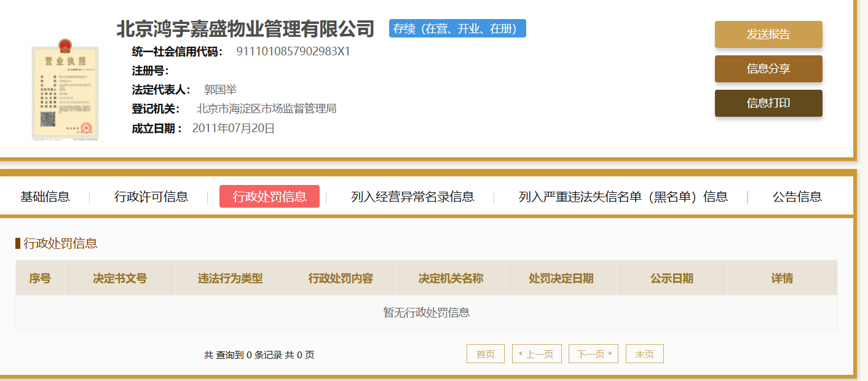The image size is (868, 381).
Task: Click the 处罚决定日期 column header
Action: pos(561,278)
